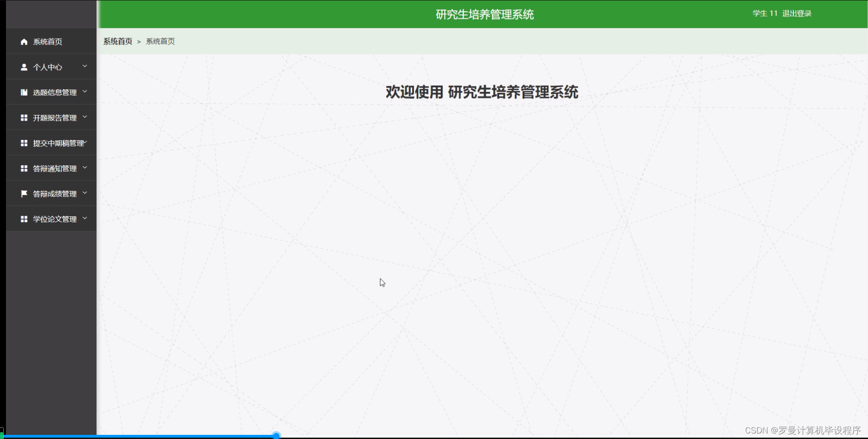Select the grid icon for 学位论文管理
This screenshot has width=868, height=439.
point(24,219)
